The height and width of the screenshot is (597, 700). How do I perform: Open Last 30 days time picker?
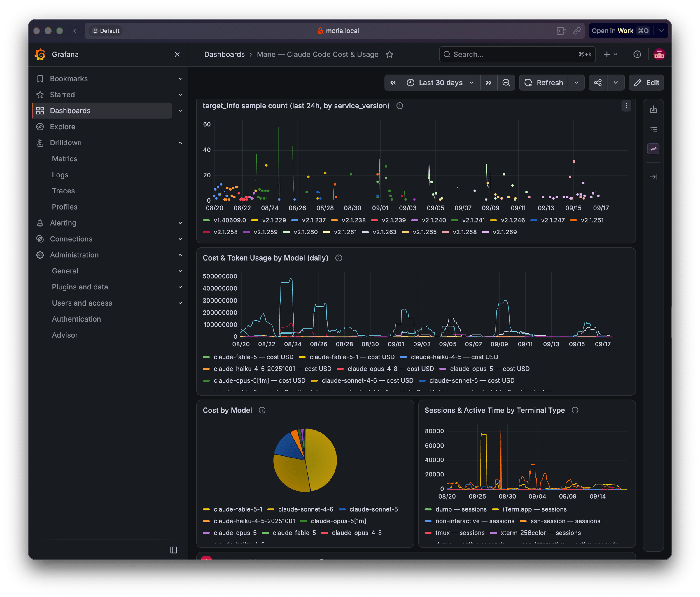point(440,83)
